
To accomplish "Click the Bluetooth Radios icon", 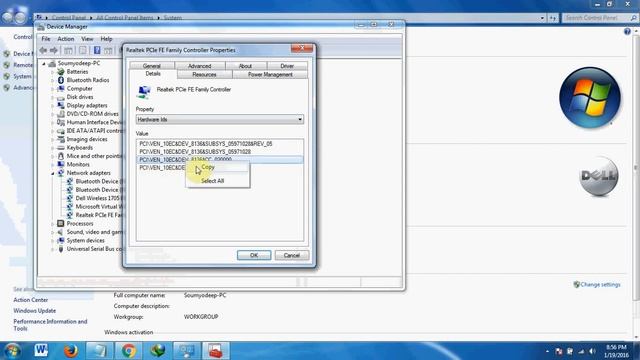I will (61, 80).
